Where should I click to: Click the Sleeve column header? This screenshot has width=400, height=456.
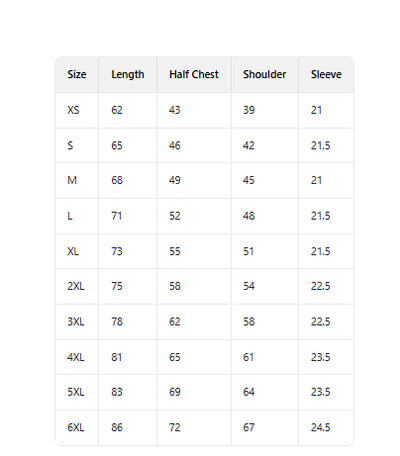326,74
